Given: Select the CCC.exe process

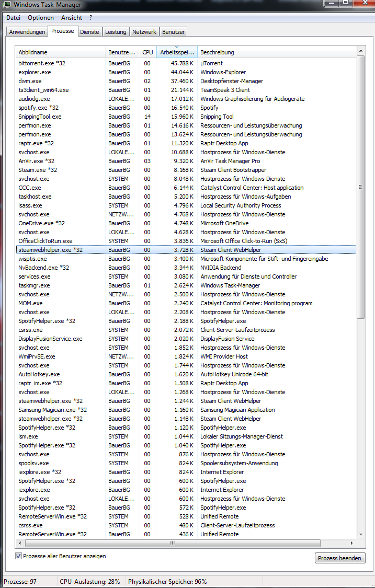Looking at the screenshot, I should (x=186, y=188).
